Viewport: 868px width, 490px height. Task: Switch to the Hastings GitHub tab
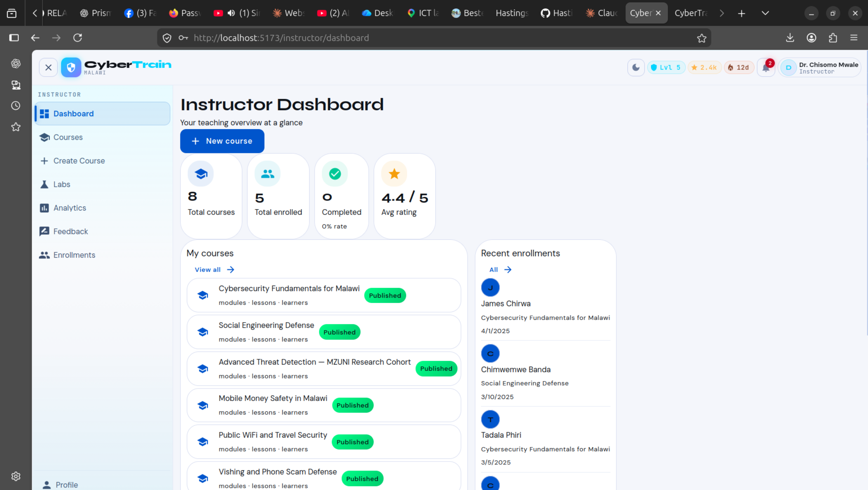tap(557, 13)
